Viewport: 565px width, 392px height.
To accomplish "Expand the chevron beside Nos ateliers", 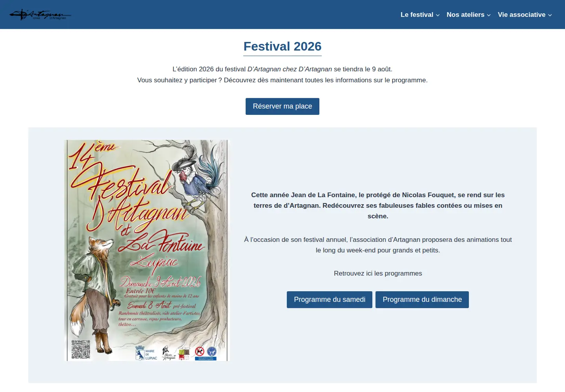I will point(488,15).
